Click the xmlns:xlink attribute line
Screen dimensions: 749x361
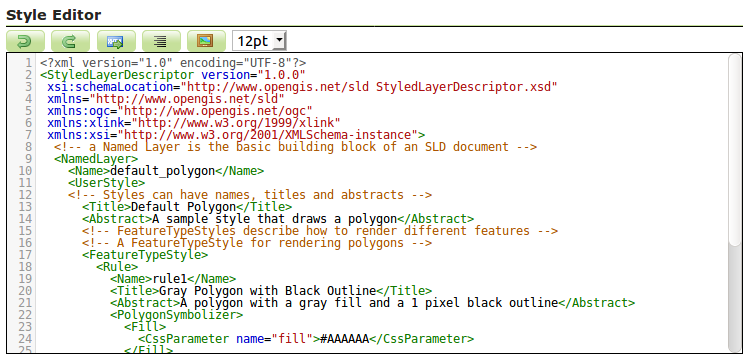click(x=194, y=123)
